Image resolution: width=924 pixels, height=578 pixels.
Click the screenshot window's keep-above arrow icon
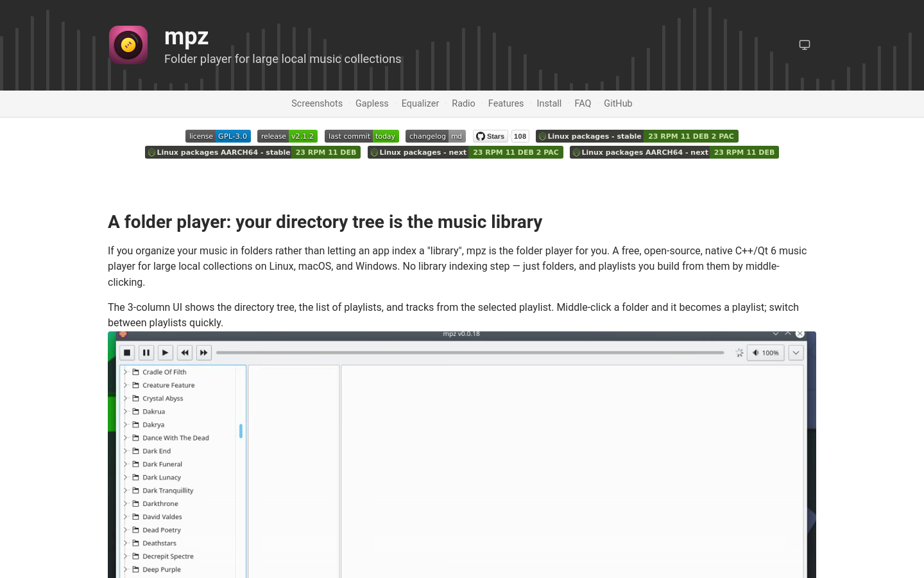(x=788, y=333)
